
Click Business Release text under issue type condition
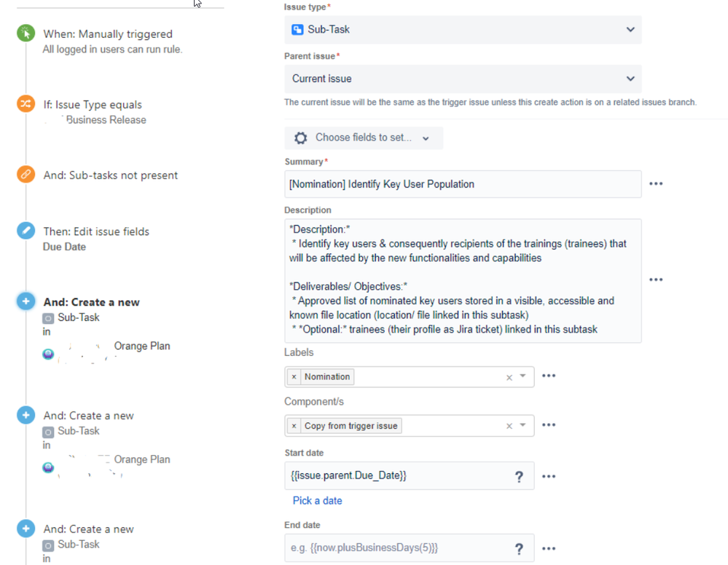click(x=106, y=119)
